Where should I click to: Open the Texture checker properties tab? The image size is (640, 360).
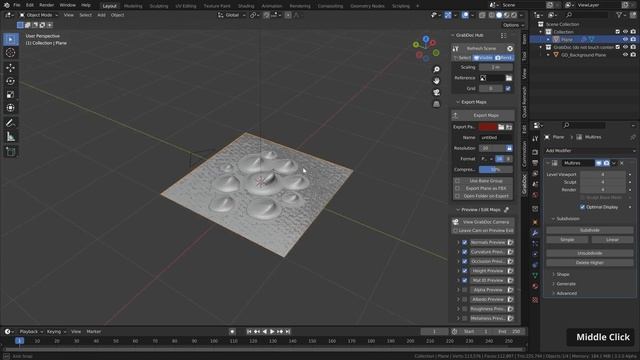pos(535,300)
